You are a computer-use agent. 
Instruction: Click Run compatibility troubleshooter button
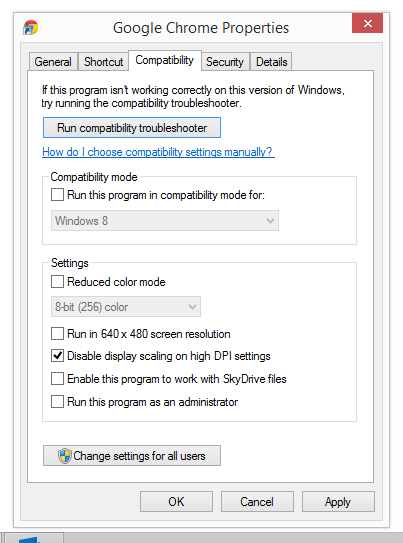[x=132, y=128]
